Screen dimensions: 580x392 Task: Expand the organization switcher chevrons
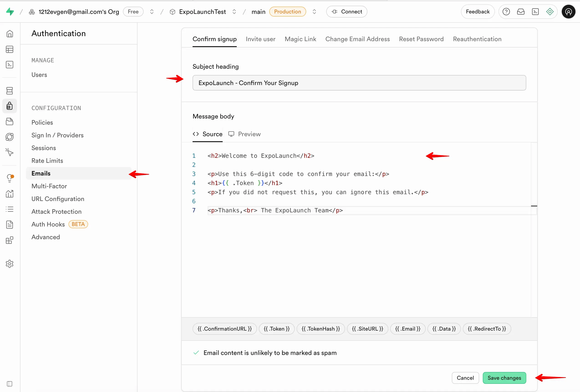coord(152,11)
